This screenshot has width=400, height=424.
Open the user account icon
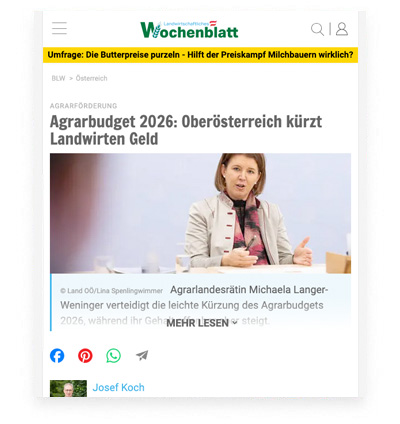(342, 29)
